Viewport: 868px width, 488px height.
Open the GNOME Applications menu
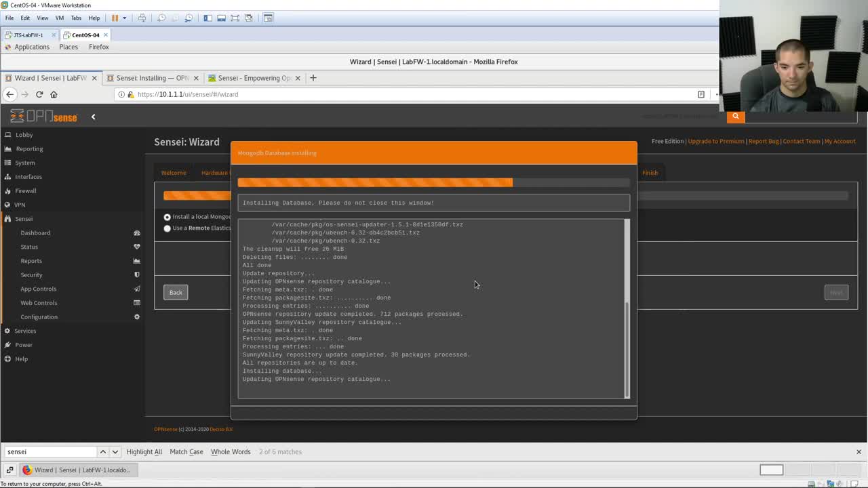coord(32,47)
